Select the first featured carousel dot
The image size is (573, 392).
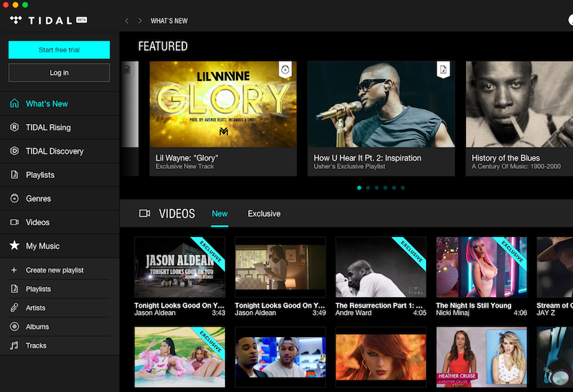(359, 187)
